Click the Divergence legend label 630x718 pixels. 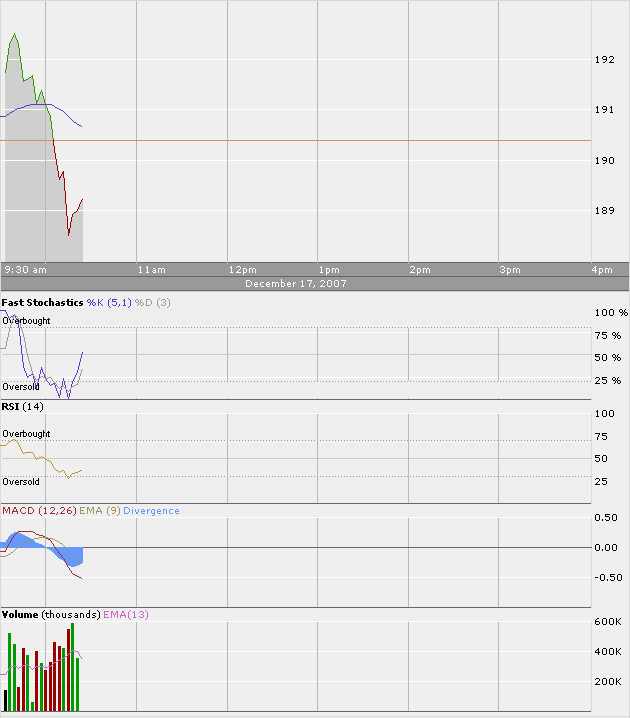click(x=151, y=511)
